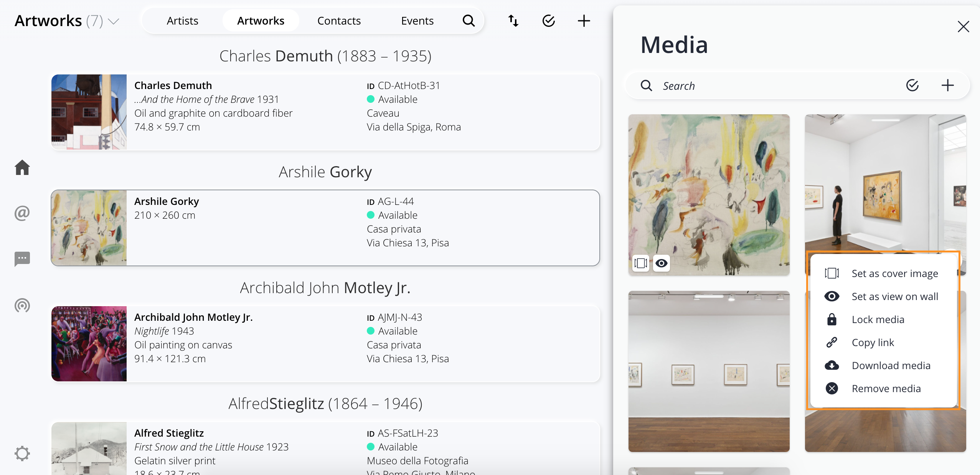
Task: Click the sort arrows icon
Action: (x=513, y=21)
